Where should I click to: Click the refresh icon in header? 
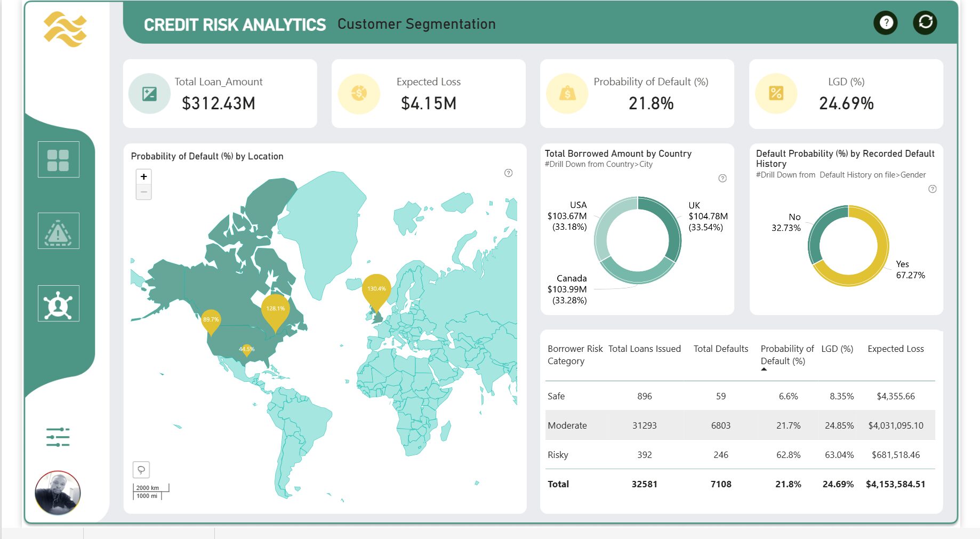(x=925, y=22)
